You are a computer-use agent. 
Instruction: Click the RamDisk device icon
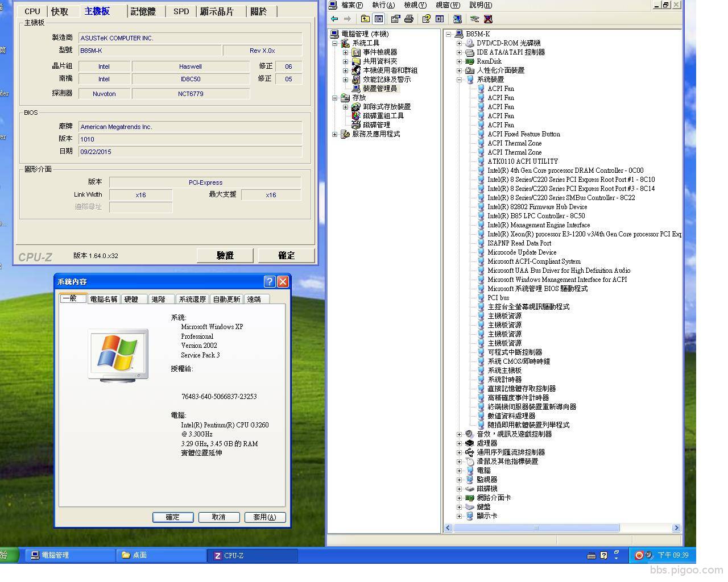coord(470,61)
